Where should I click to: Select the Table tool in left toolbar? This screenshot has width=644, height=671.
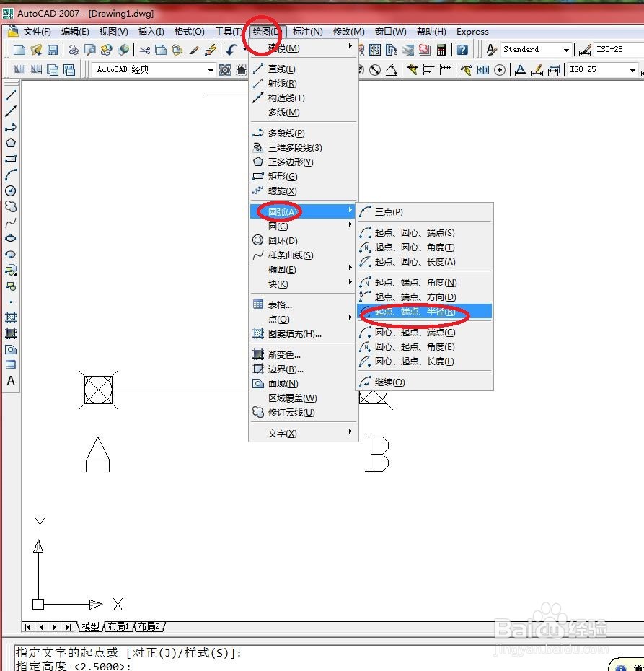[x=11, y=365]
